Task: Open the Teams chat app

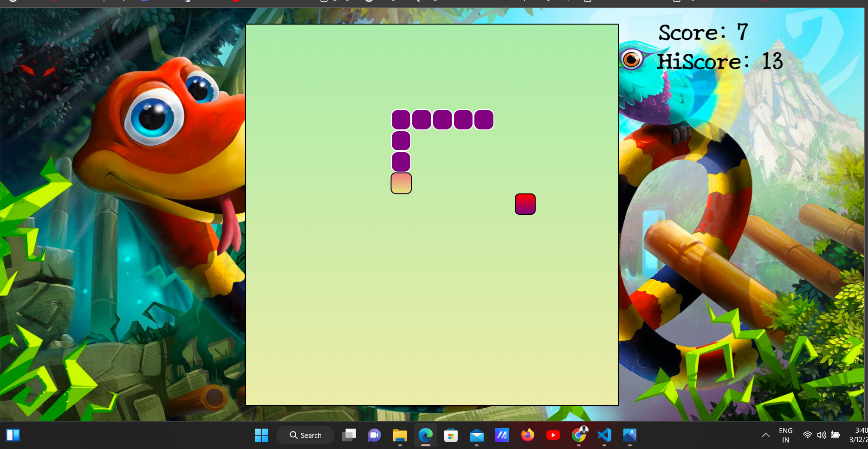Action: pos(374,435)
